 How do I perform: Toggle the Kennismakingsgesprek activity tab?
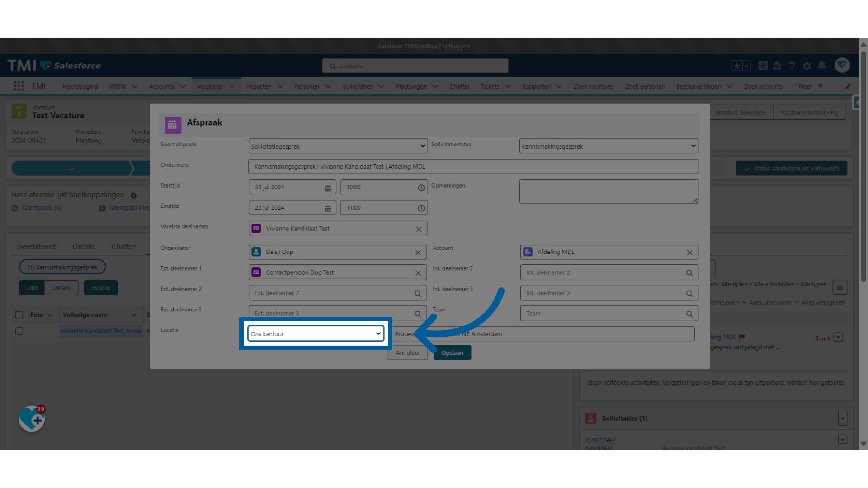click(62, 266)
